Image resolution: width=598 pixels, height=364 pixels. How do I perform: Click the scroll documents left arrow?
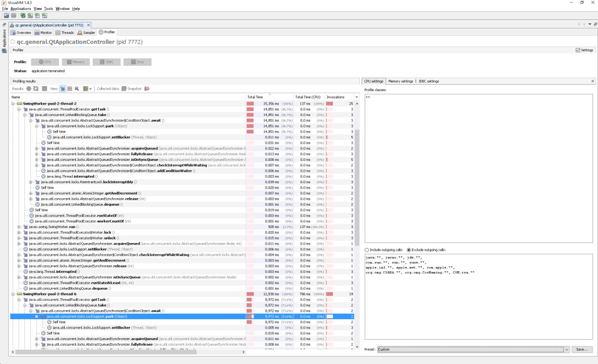[x=579, y=24]
